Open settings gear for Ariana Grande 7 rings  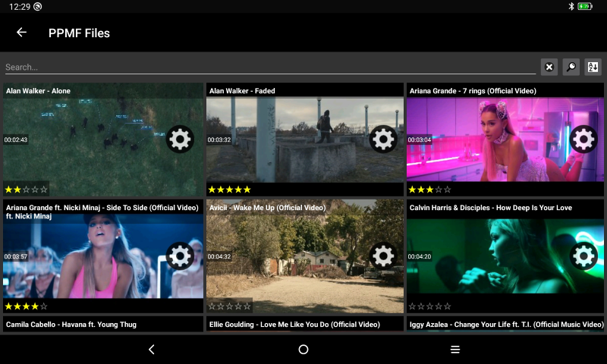pos(583,140)
